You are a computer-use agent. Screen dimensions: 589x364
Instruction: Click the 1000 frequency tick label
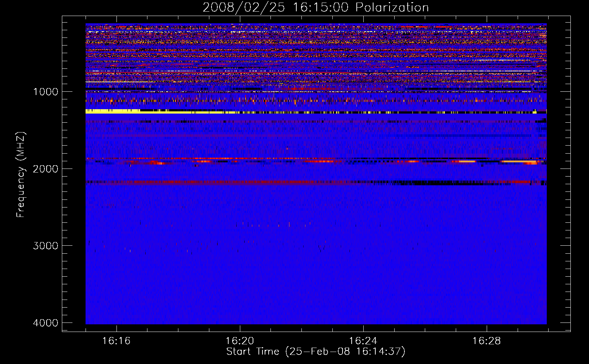46,92
